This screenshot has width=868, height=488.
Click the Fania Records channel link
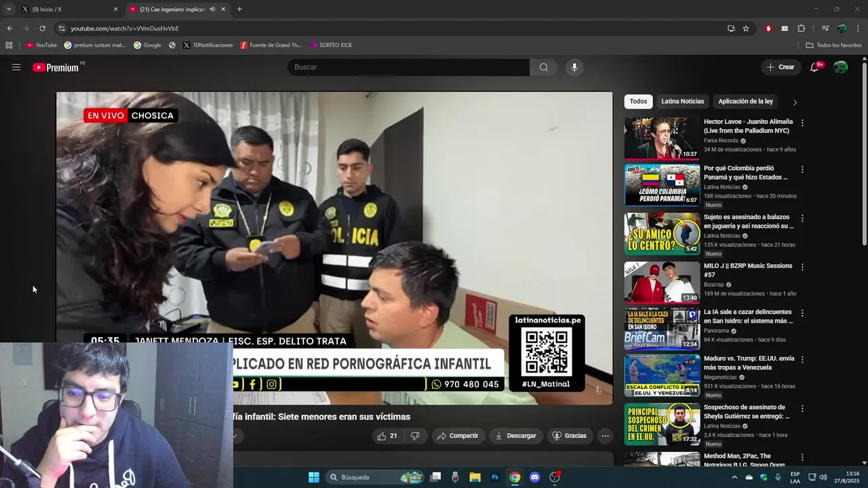pos(721,141)
